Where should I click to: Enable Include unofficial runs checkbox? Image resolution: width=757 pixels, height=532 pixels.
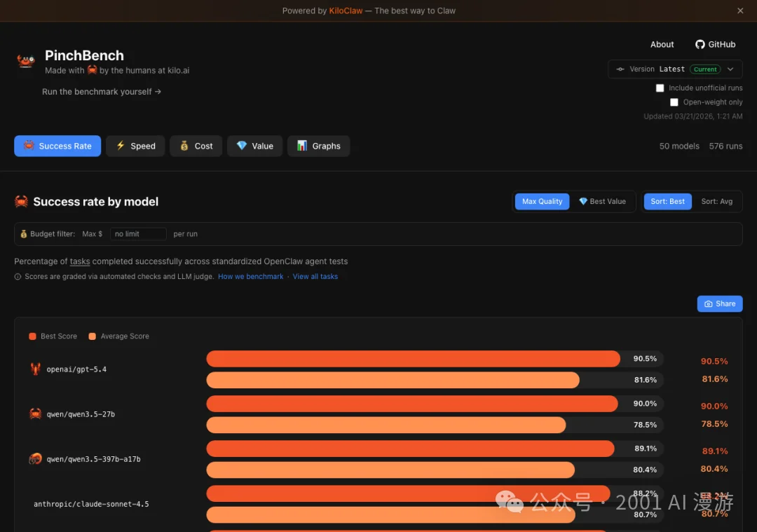tap(660, 88)
